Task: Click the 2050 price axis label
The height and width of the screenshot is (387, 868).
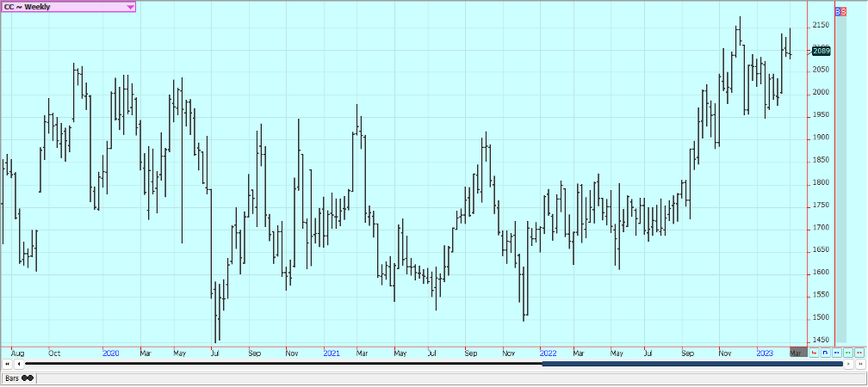Action: [x=821, y=70]
